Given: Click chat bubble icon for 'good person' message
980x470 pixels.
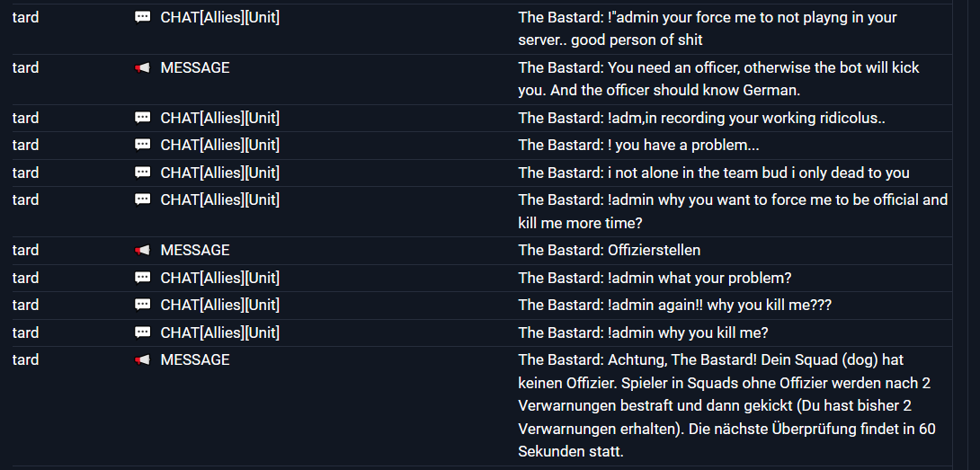Looking at the screenshot, I should [142, 17].
